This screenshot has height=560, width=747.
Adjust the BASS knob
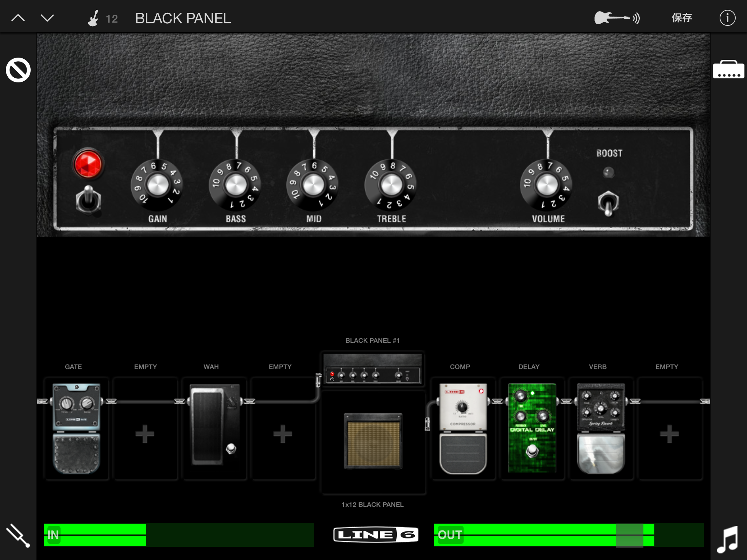[235, 185]
